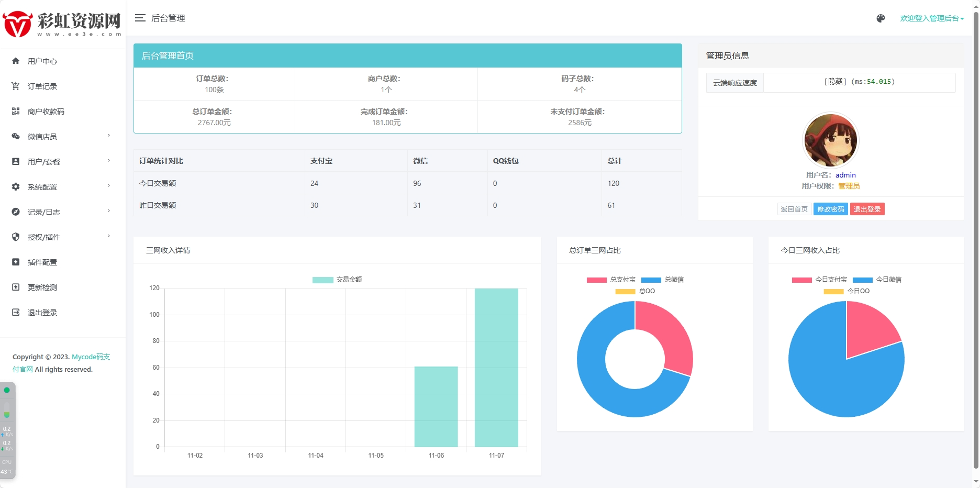
Task: Open the theme palette icon in header
Action: tap(881, 18)
